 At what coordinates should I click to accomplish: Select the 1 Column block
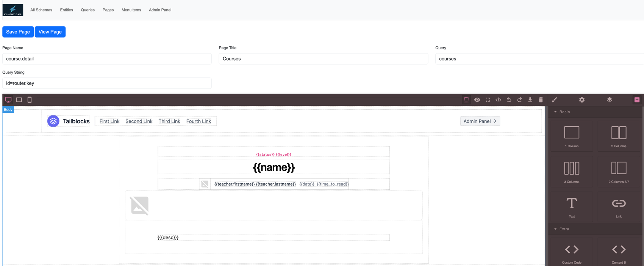point(572,135)
